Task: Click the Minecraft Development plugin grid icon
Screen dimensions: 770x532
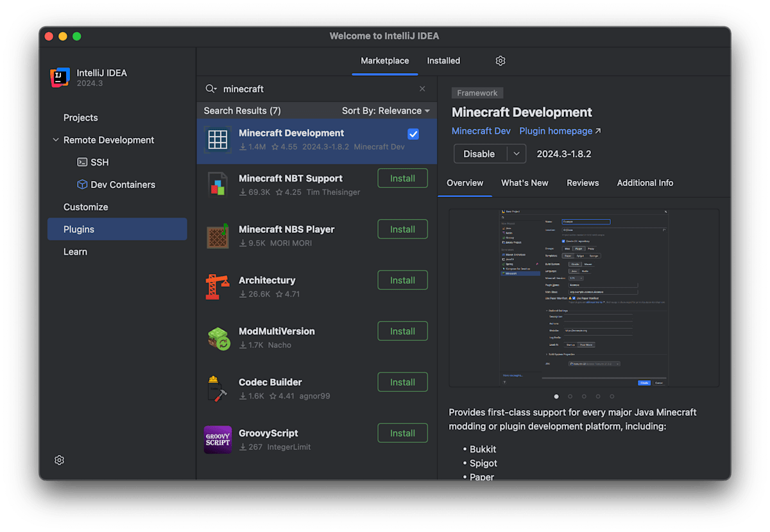Action: 218,139
